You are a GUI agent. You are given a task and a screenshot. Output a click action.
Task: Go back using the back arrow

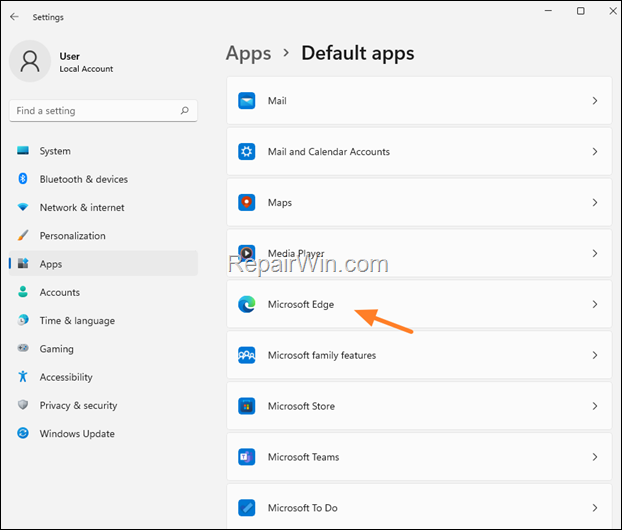coord(14,17)
